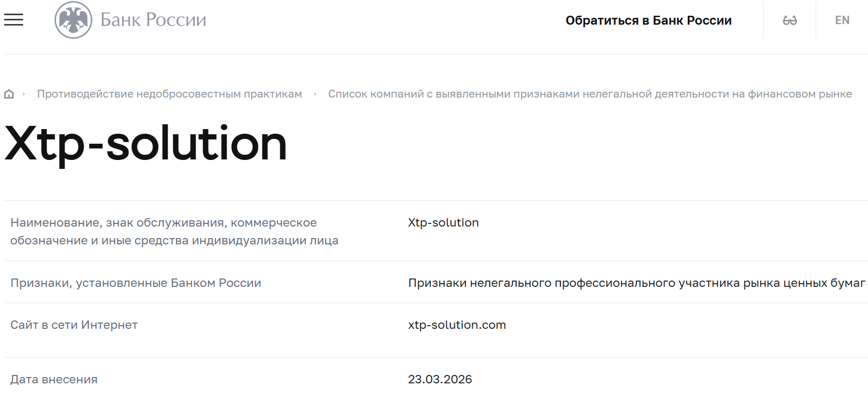
Task: Click the Xtp-solution name value in table
Action: click(x=443, y=222)
